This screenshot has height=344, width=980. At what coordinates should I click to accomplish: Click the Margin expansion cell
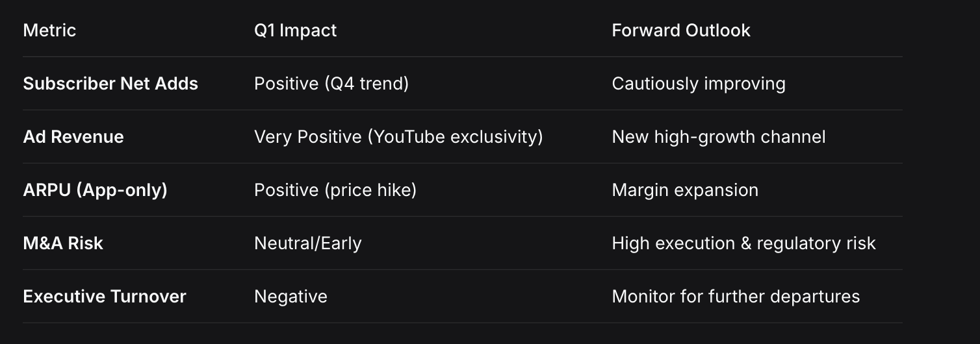click(x=684, y=190)
